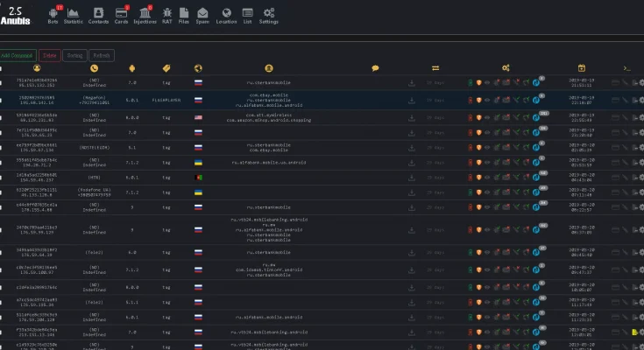Image resolution: width=644 pixels, height=350 pixels.
Task: Click the RAT bug icon
Action: click(x=166, y=14)
